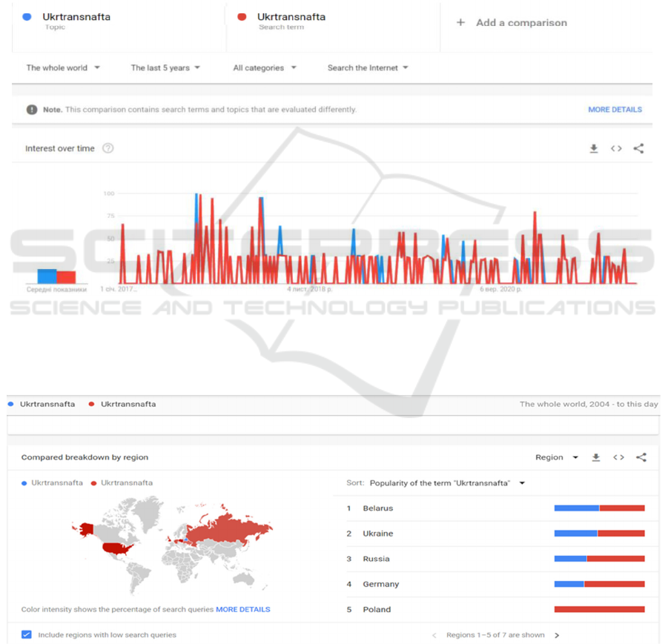Viewport: 668px width, 644px height.
Task: Click the red average bar in chart
Action: [x=66, y=277]
